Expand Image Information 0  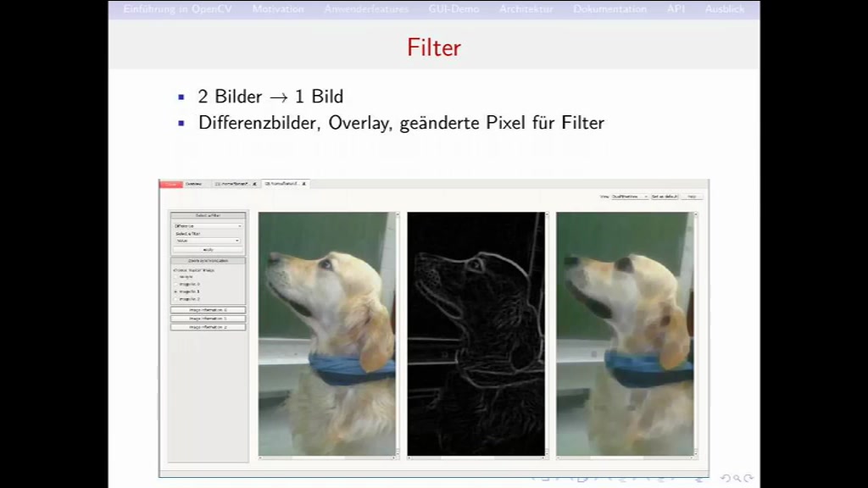(x=208, y=310)
